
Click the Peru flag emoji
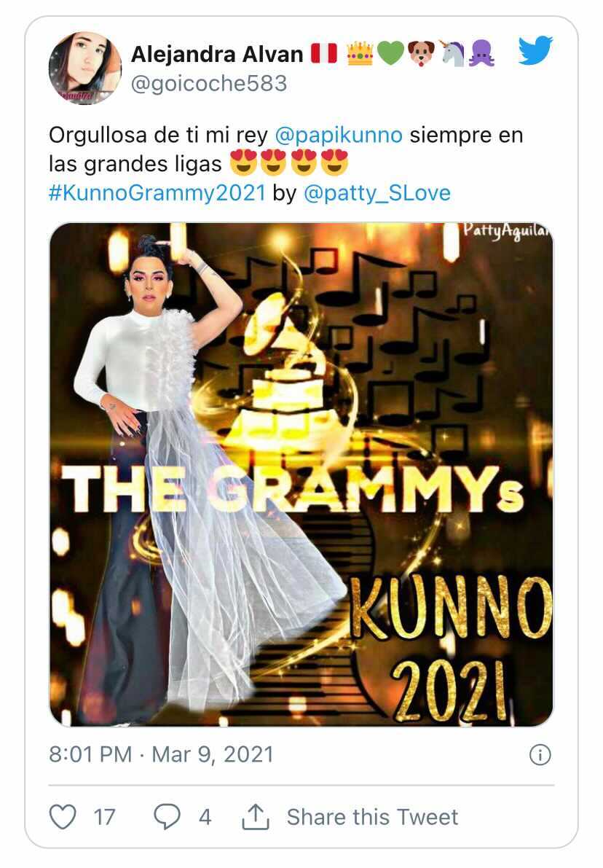coord(324,54)
